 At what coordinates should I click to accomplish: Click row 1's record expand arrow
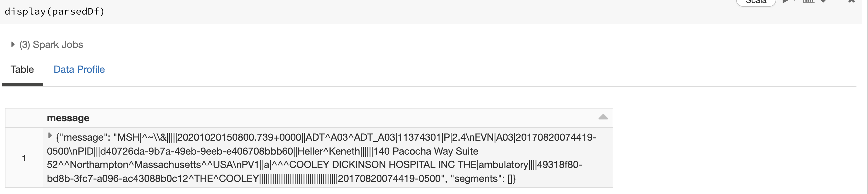50,136
